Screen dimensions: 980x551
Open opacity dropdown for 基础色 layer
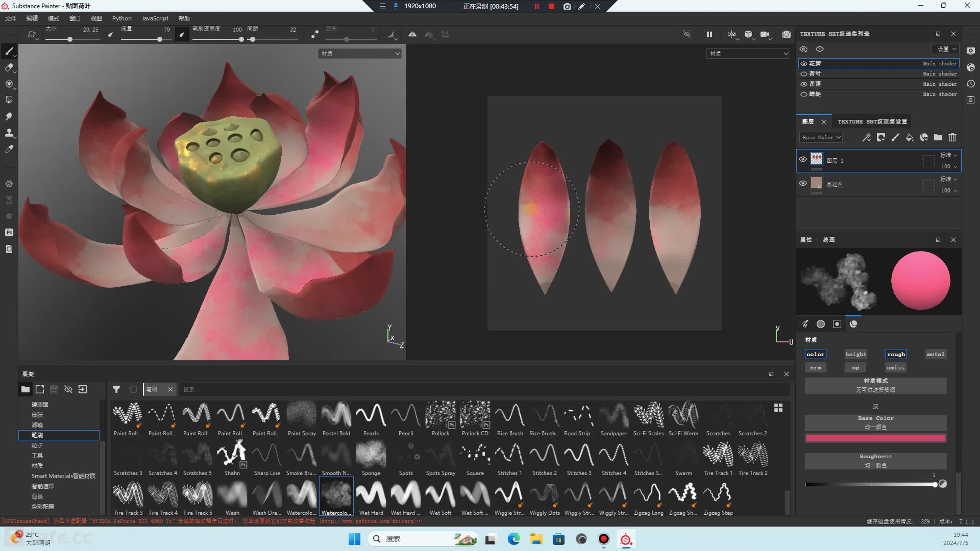949,190
